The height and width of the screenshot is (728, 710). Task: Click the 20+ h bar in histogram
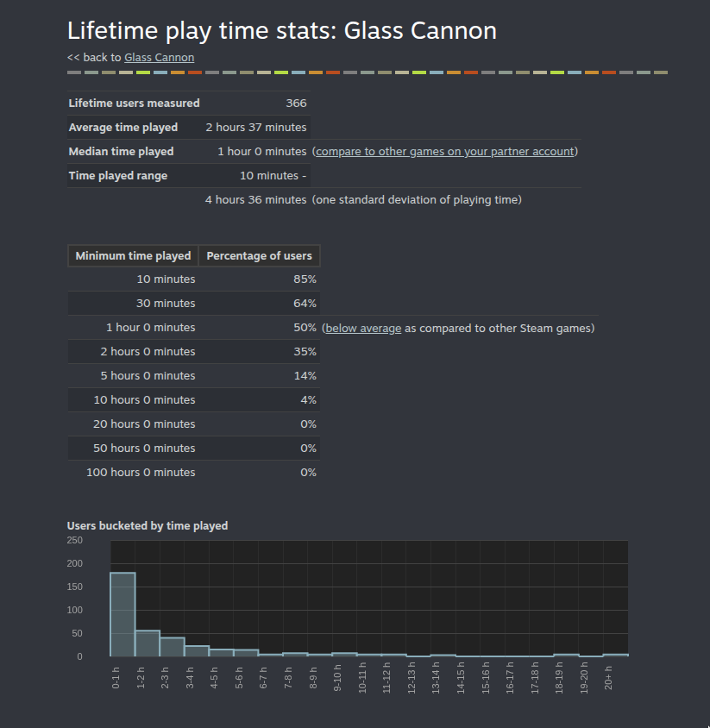point(616,655)
